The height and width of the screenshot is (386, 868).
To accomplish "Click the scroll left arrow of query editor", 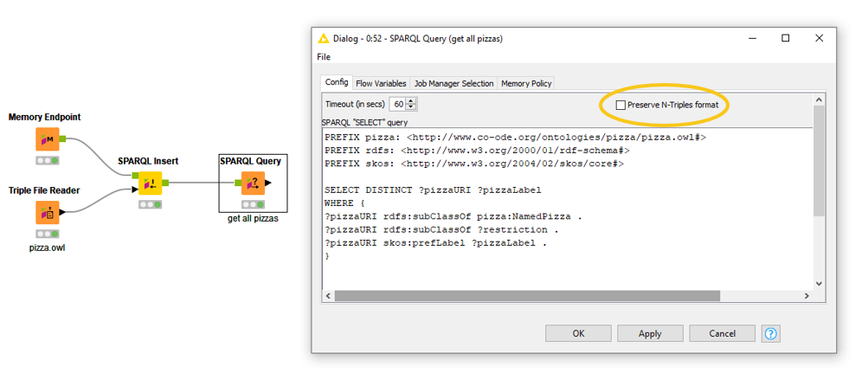I will click(x=328, y=296).
